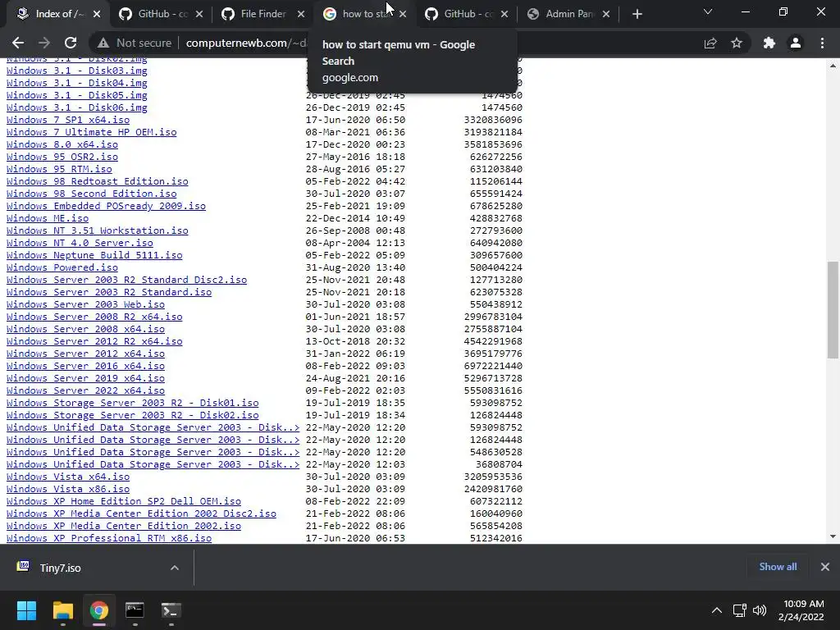Expand Tiny7.iso download options chevron
Image resolution: width=840 pixels, height=630 pixels.
tap(175, 568)
